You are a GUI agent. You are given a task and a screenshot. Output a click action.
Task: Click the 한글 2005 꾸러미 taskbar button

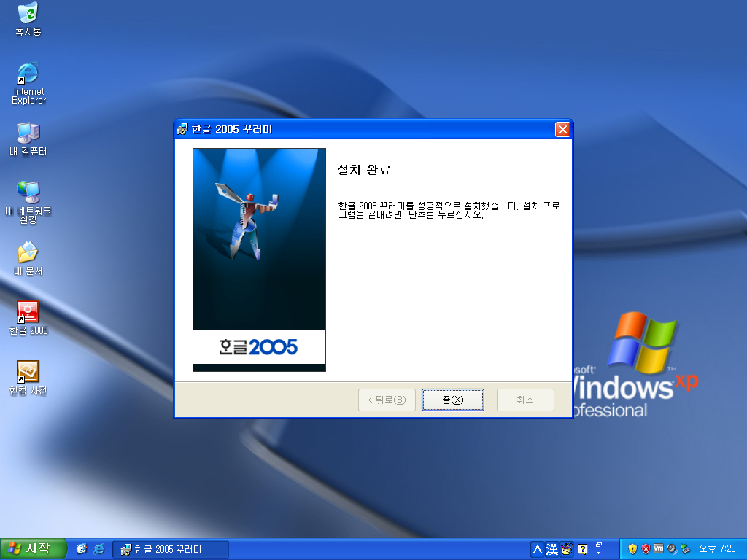171,550
